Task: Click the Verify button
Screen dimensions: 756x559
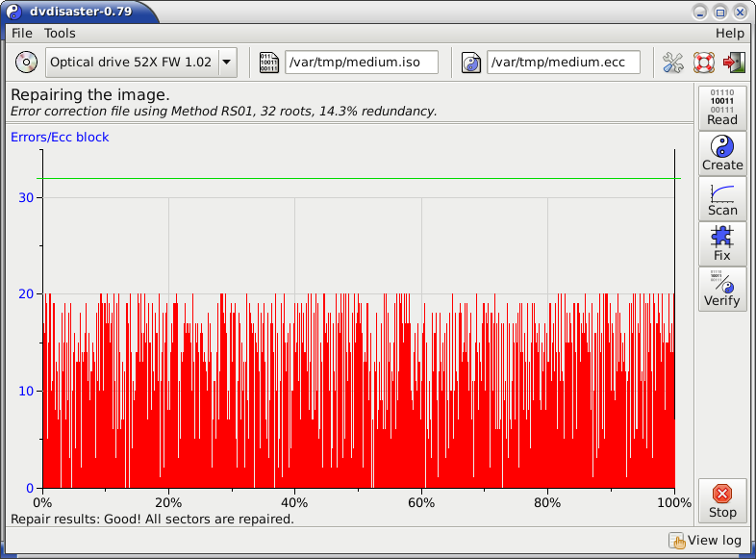Action: tap(721, 288)
